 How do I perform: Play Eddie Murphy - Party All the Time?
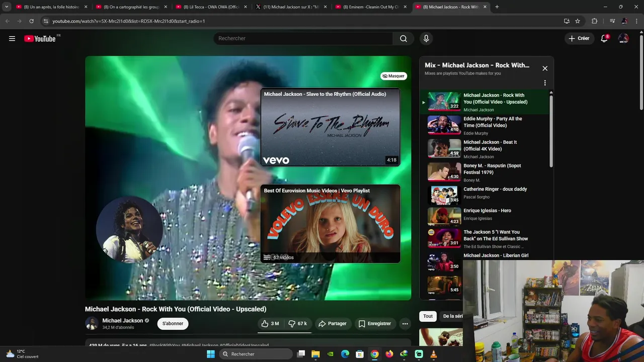(x=485, y=126)
